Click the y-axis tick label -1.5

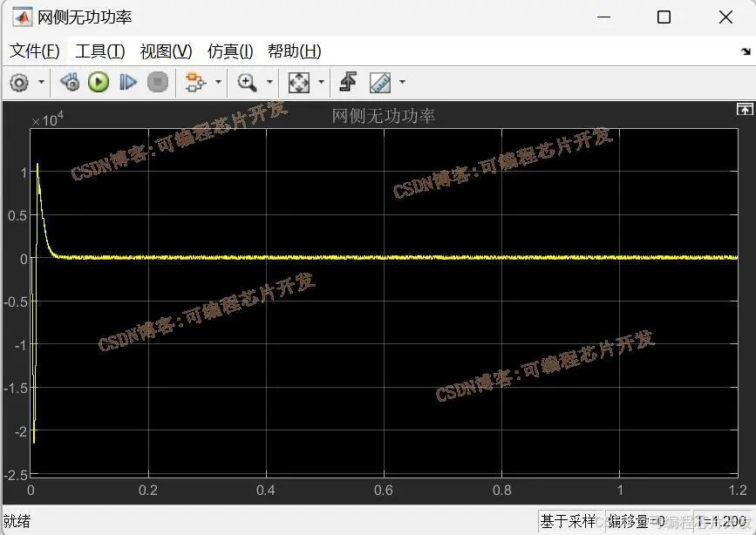pos(16,388)
